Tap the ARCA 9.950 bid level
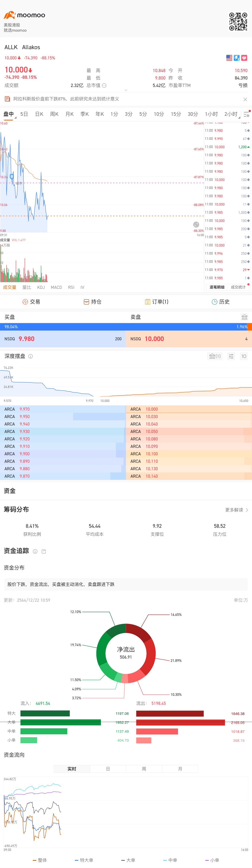252x868 pixels. 63,417
